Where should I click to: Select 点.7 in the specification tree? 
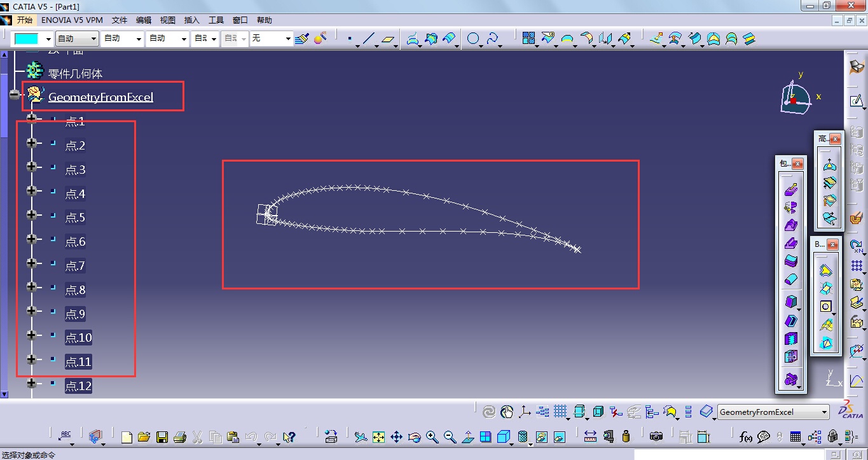pos(75,266)
